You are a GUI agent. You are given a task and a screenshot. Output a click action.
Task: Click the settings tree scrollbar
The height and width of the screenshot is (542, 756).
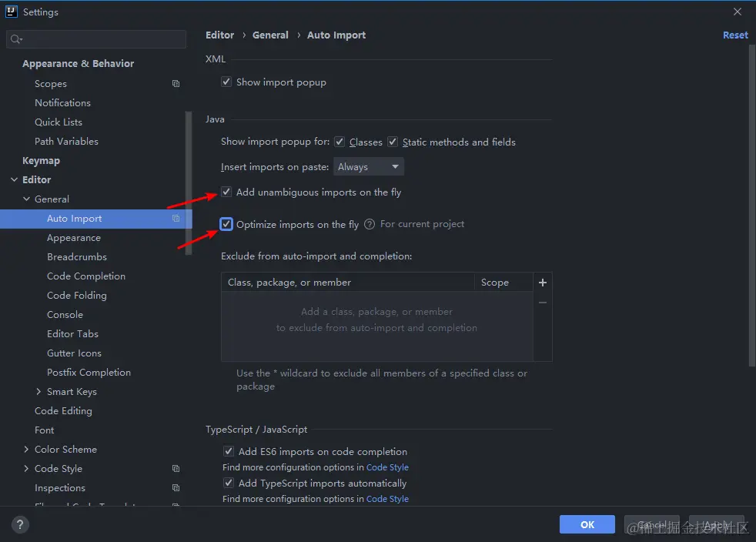tap(189, 183)
